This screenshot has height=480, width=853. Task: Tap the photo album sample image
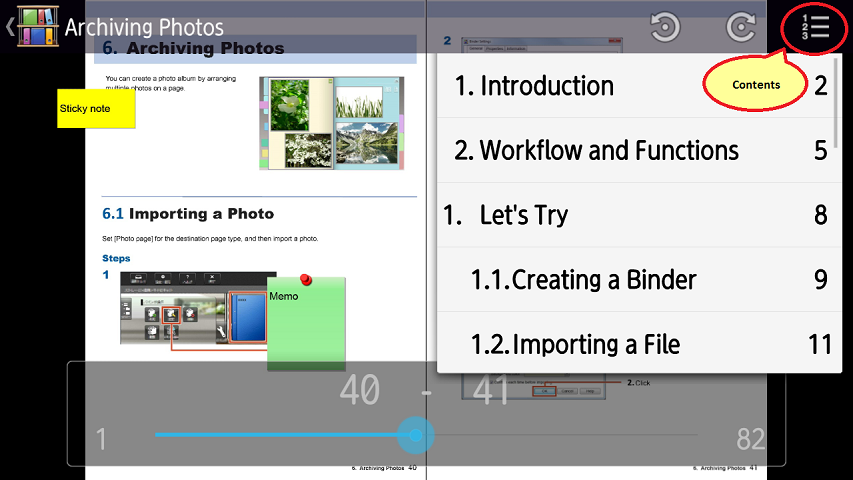point(332,123)
